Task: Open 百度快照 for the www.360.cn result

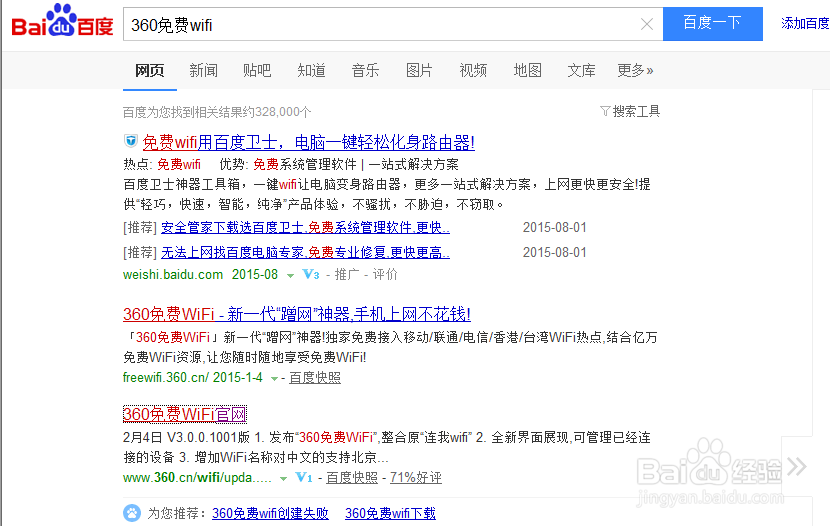Action: 352,477
